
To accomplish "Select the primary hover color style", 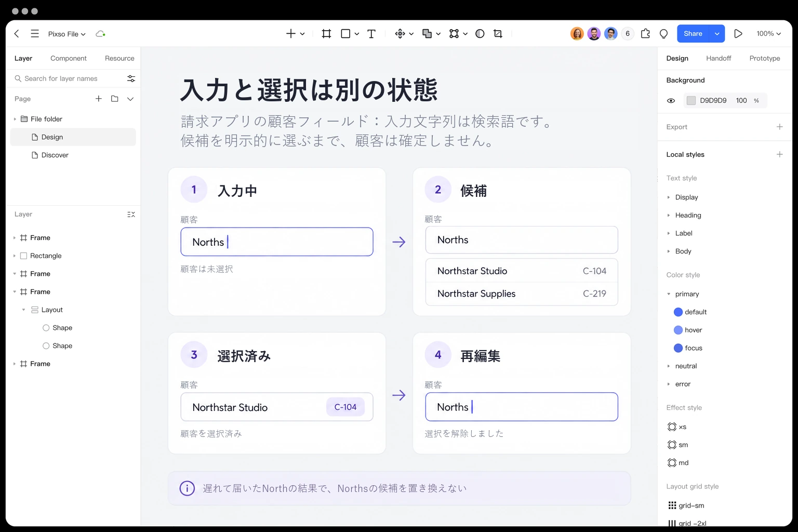I will [688, 330].
